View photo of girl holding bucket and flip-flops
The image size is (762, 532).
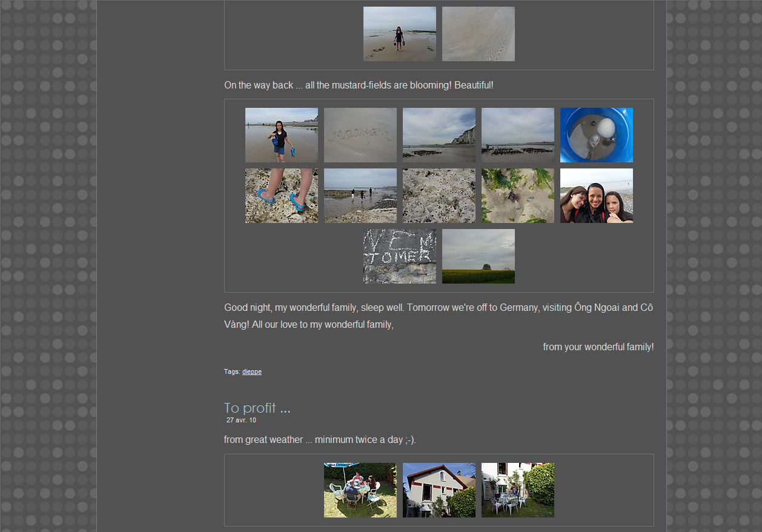point(281,135)
